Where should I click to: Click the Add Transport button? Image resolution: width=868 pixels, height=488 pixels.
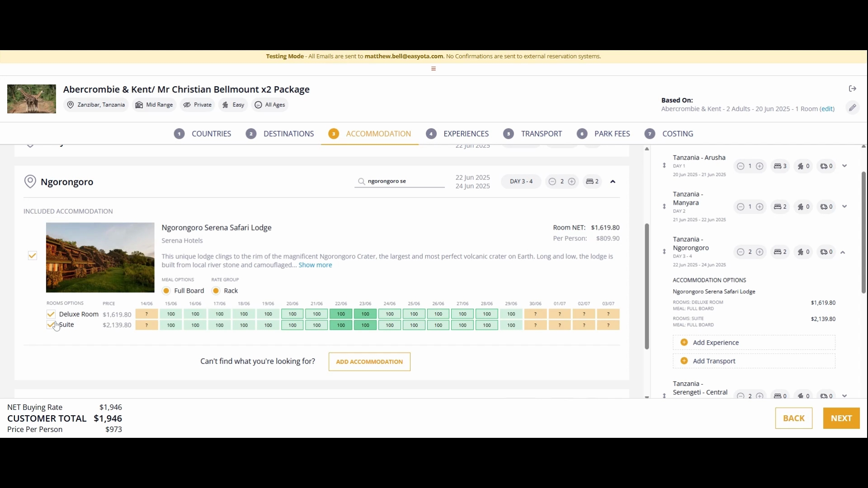tap(754, 361)
